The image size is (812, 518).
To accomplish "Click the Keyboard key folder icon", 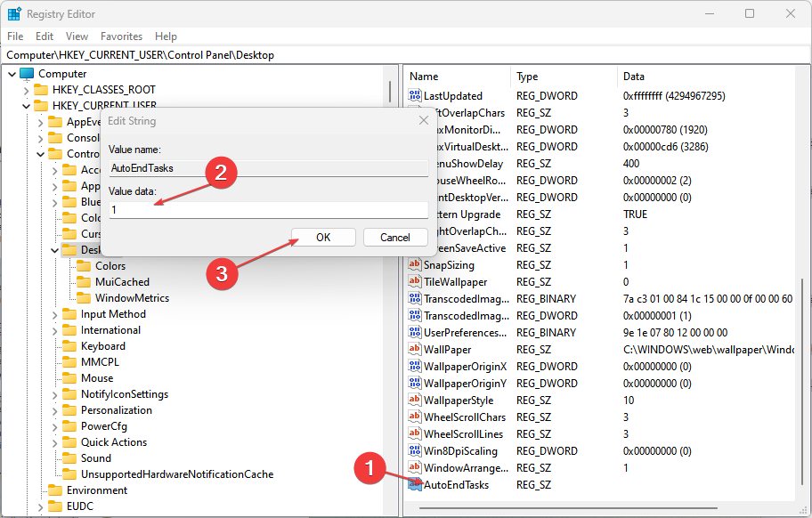I will point(69,346).
